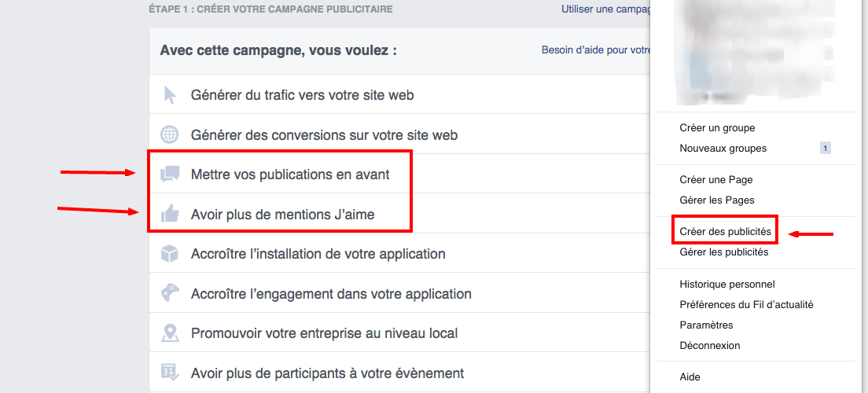Click the 'Besoin d'aide pour' help link
Viewport: 868px width, 393px height.
coord(595,50)
